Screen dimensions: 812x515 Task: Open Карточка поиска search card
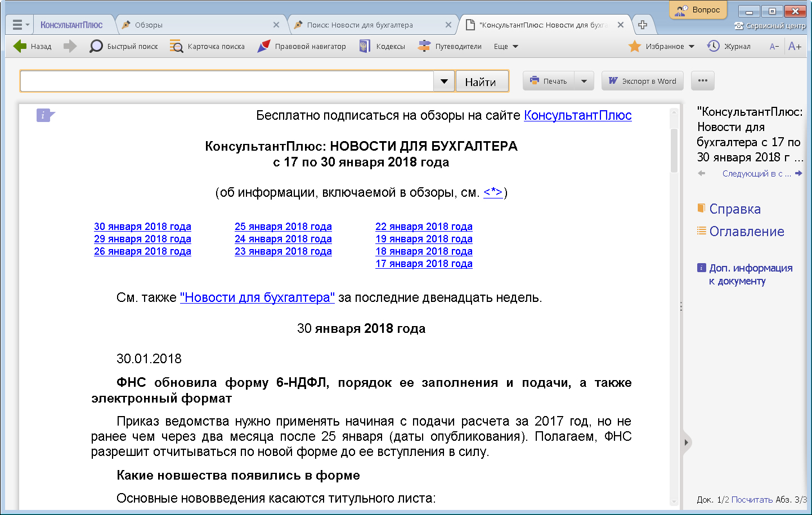tap(207, 46)
